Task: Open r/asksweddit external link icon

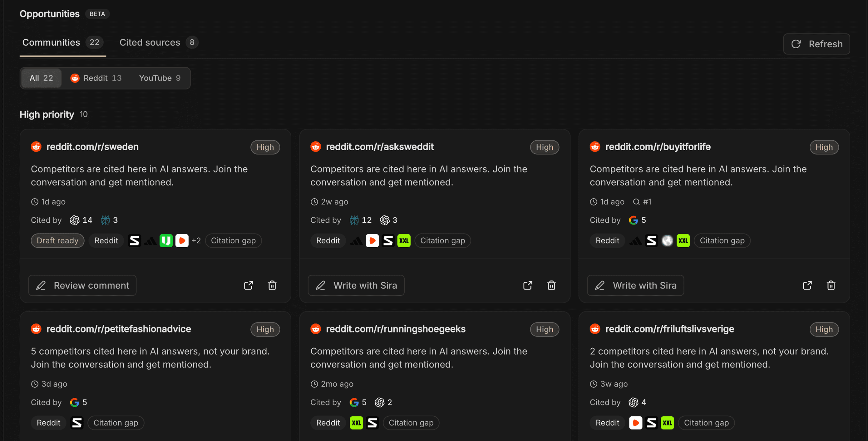Action: pyautogui.click(x=528, y=285)
